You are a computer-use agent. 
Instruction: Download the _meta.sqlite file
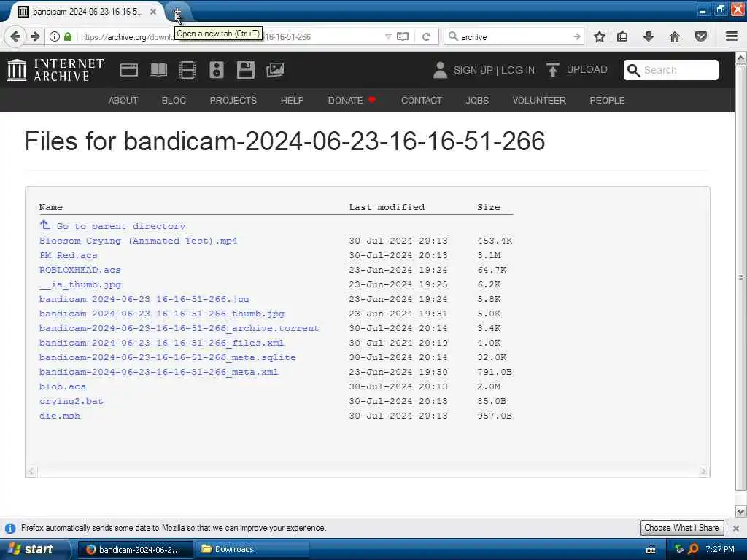[x=168, y=357]
